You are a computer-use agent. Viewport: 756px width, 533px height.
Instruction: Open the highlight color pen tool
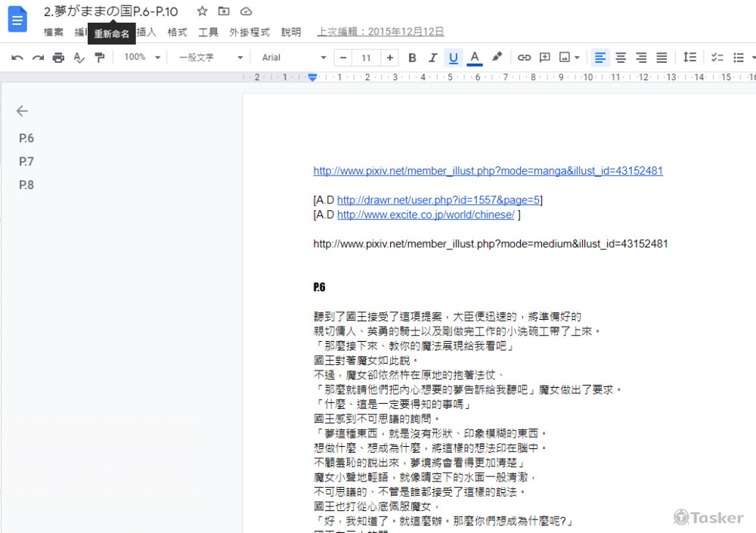click(x=497, y=57)
